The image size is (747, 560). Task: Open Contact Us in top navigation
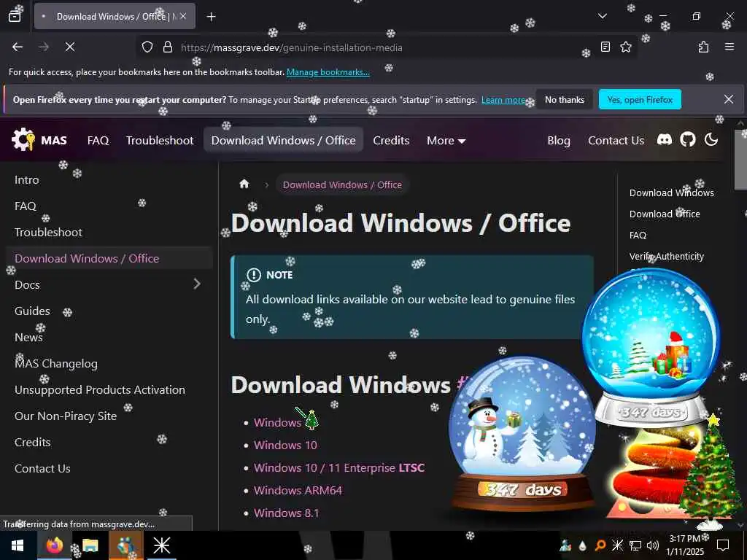[x=616, y=141]
